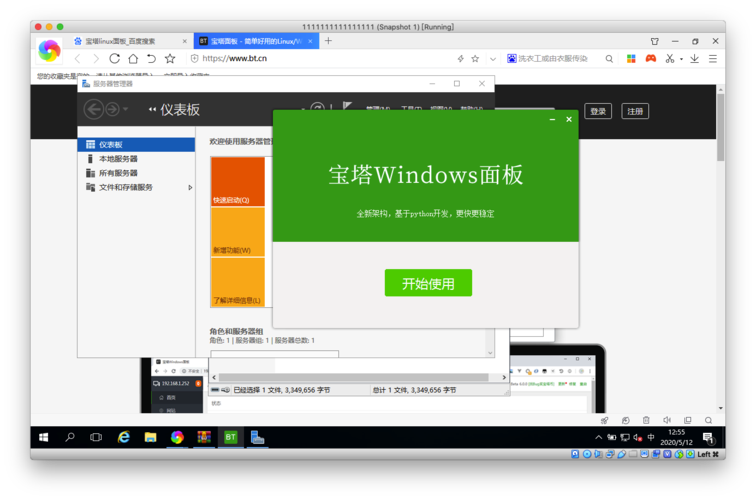Screen dimensions: 756x500
Task: Click the browser back arrow
Action: click(78, 59)
